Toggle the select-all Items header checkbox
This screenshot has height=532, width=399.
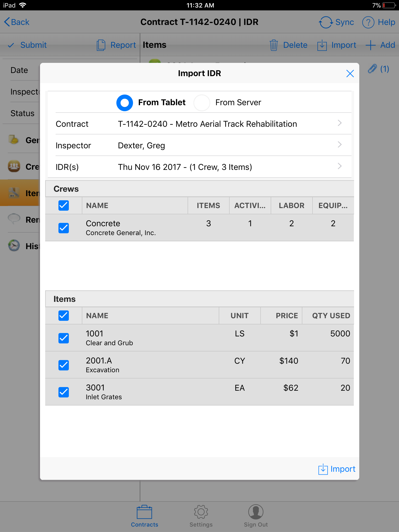tap(64, 316)
